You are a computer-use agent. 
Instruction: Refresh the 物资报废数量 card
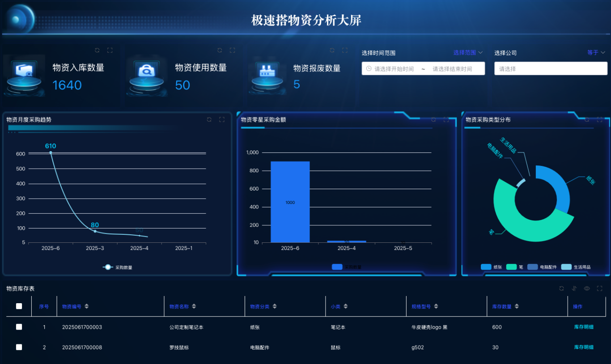point(332,50)
